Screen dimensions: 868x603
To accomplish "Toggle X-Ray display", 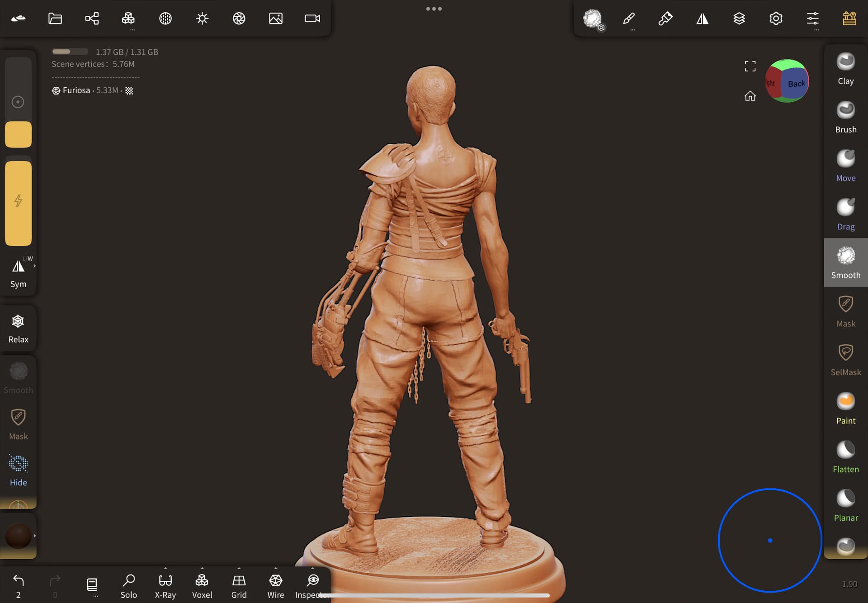I will click(x=165, y=587).
